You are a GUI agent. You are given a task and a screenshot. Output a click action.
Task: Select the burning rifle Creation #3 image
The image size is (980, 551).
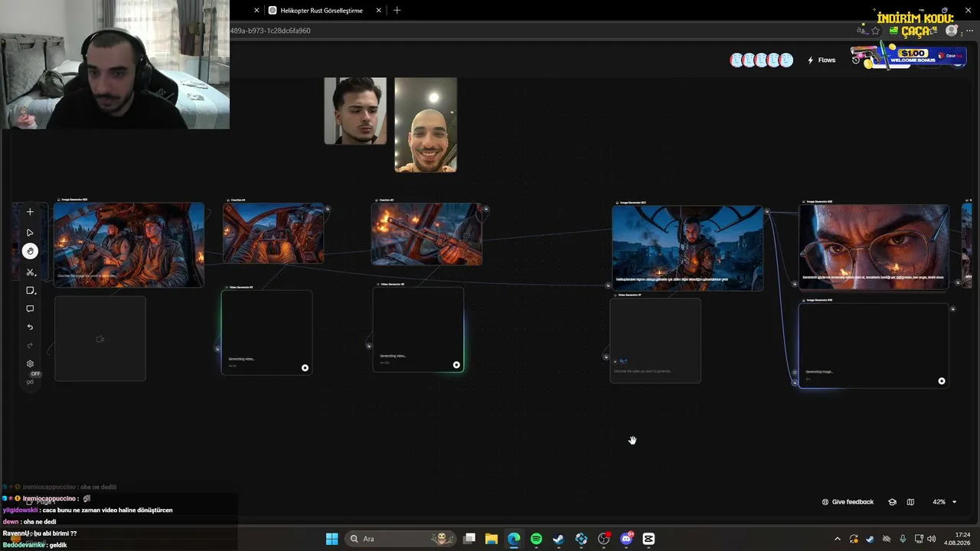(426, 234)
